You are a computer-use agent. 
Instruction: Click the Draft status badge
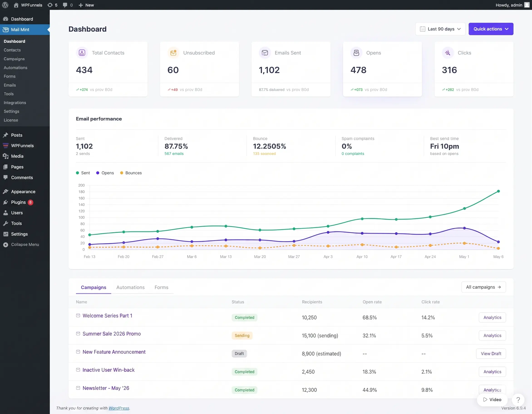(x=239, y=354)
